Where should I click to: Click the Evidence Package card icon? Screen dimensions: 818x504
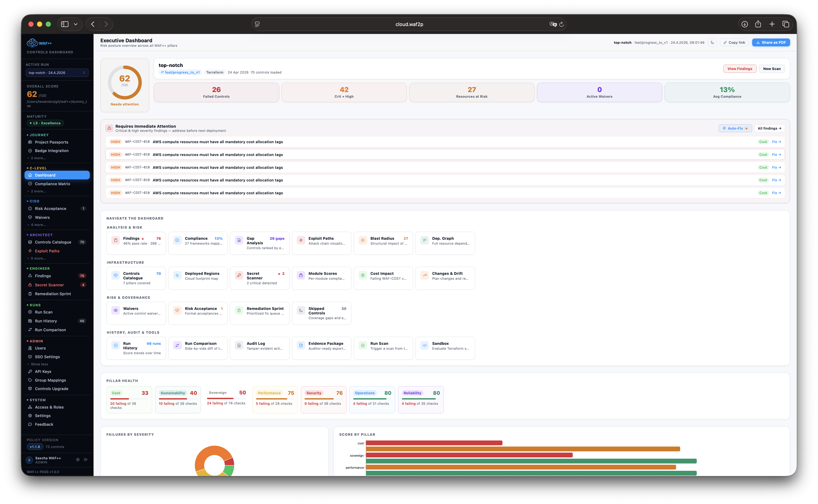click(301, 345)
